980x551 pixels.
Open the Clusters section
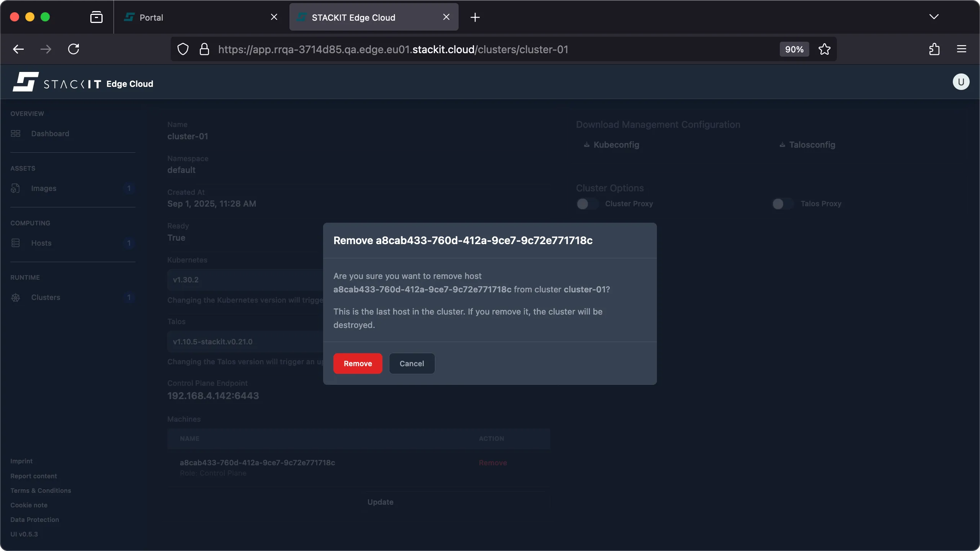coord(45,297)
